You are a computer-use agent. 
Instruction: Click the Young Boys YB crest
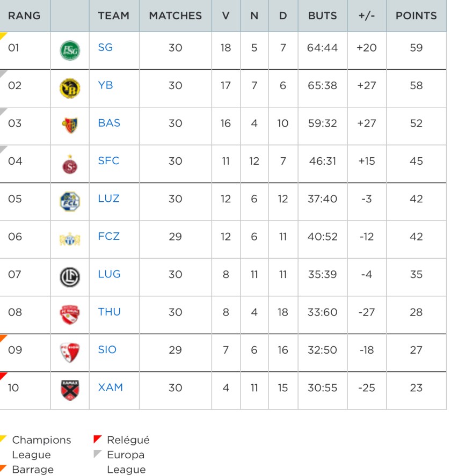[70, 88]
